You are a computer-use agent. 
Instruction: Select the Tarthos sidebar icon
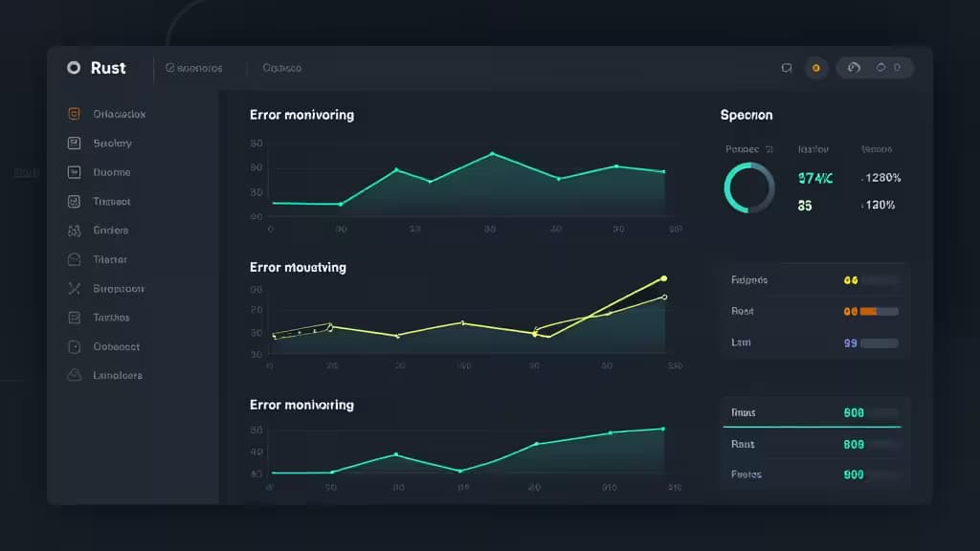[x=74, y=318]
